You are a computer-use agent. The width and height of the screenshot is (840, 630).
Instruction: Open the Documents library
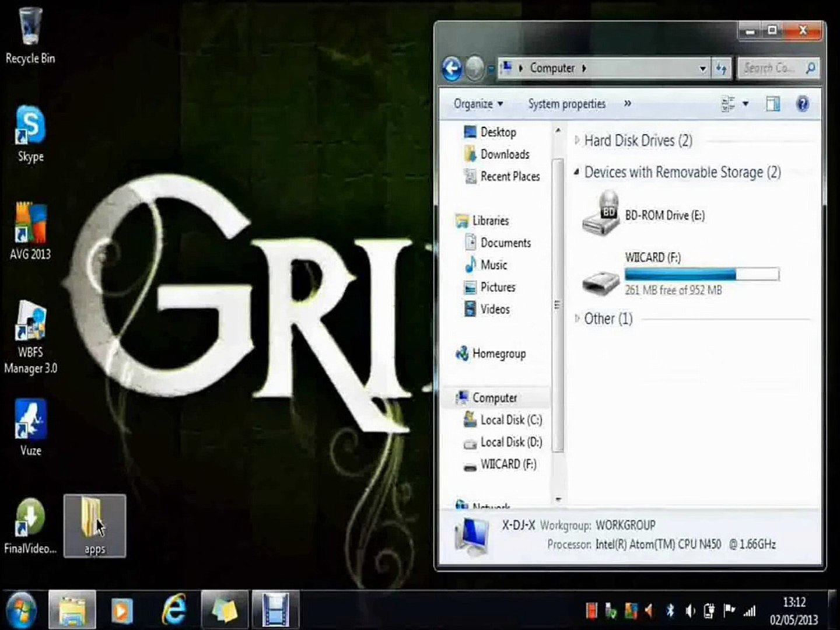(x=498, y=243)
